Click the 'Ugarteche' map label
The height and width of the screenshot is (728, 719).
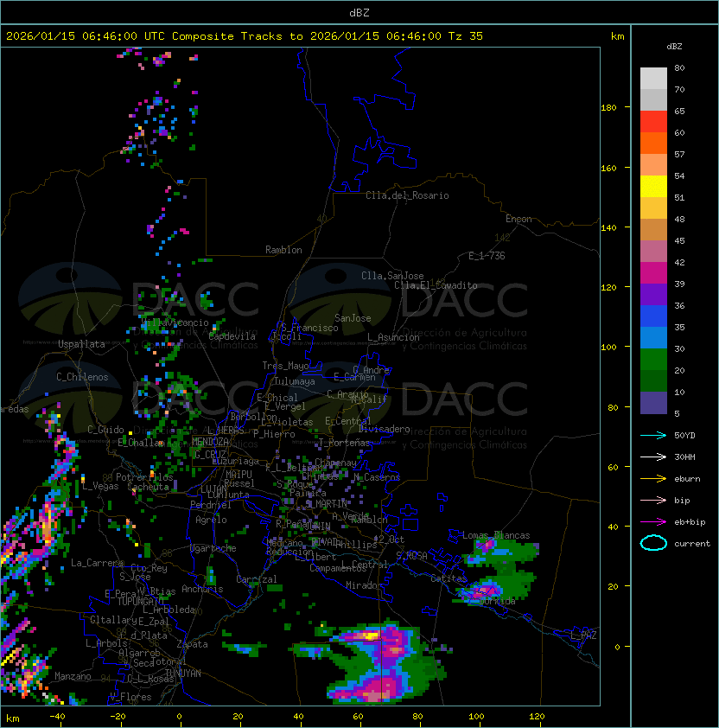tap(213, 548)
